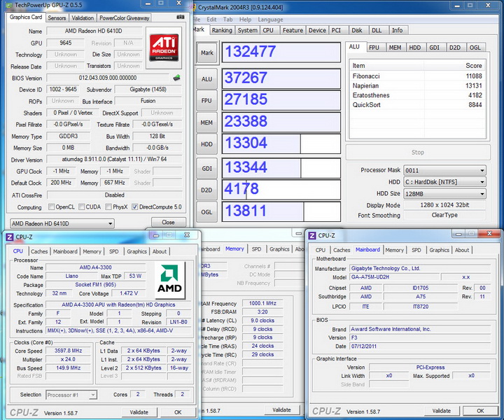Click the Fibonacci score row
Image resolution: width=504 pixels, height=420 pixels.
pyautogui.click(x=417, y=76)
